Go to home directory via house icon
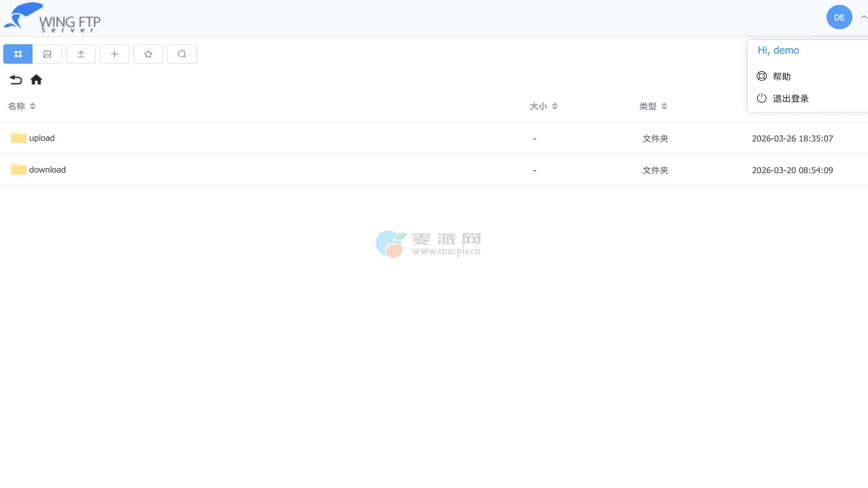This screenshot has width=868, height=488. pyautogui.click(x=36, y=80)
